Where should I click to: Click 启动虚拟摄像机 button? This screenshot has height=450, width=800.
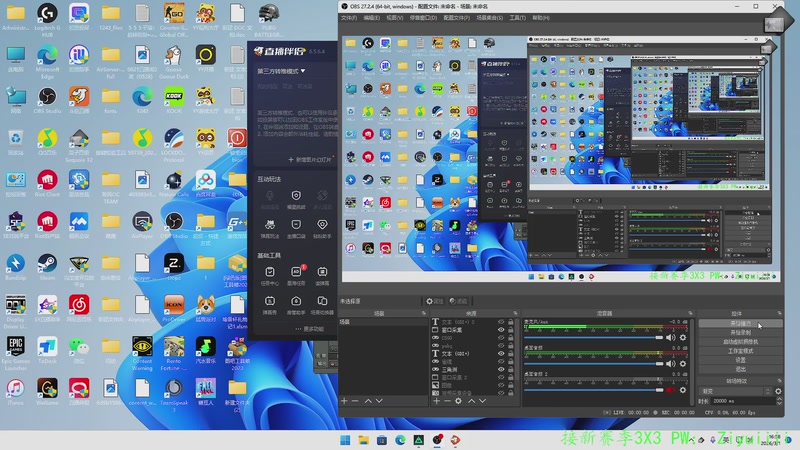coord(740,342)
